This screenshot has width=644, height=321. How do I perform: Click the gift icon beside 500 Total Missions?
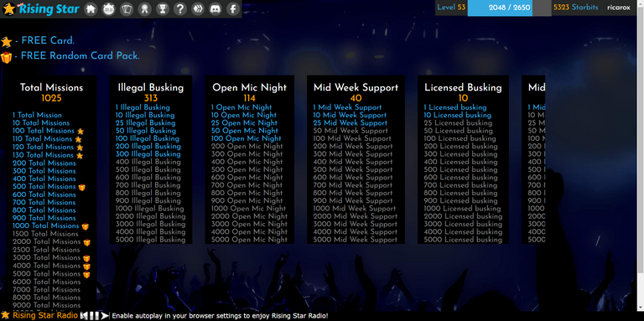(x=82, y=187)
